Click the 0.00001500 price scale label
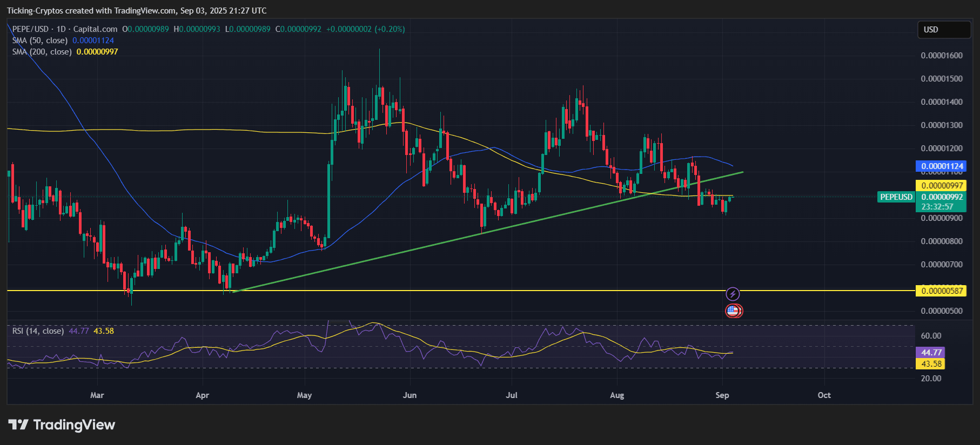The width and height of the screenshot is (980, 445). pyautogui.click(x=942, y=79)
